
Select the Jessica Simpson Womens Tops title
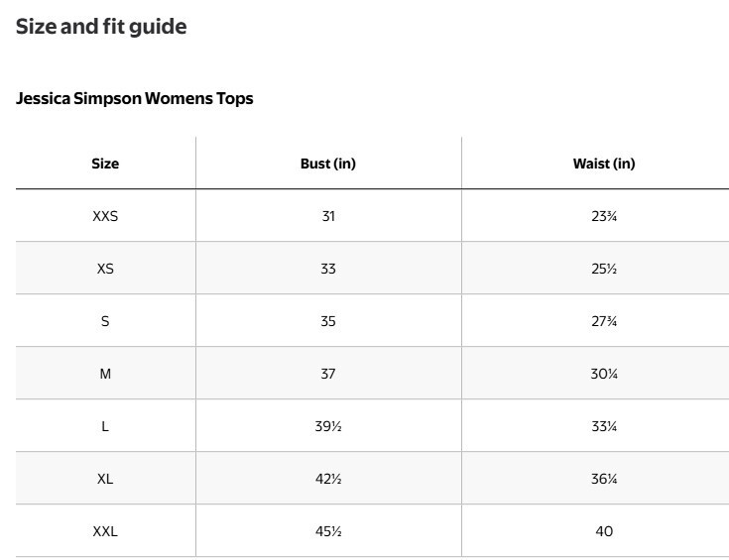click(x=134, y=98)
